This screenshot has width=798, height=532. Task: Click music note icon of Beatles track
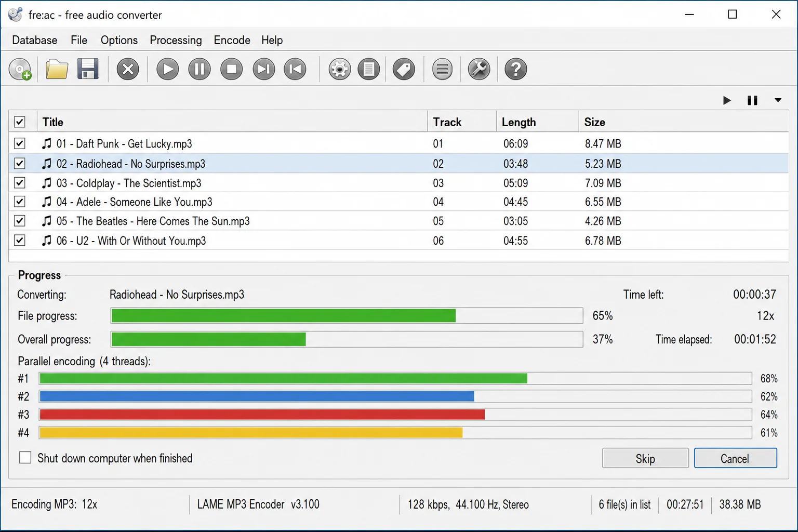tap(47, 221)
